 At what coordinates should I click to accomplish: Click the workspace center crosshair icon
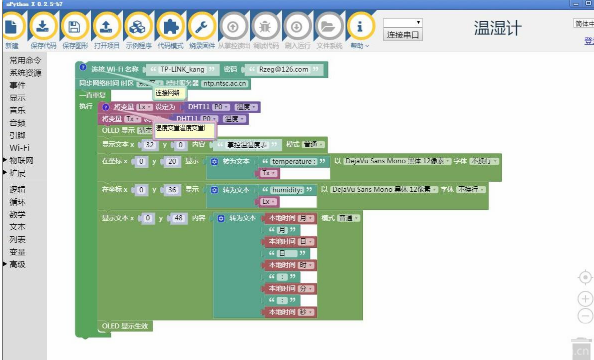coord(585,278)
